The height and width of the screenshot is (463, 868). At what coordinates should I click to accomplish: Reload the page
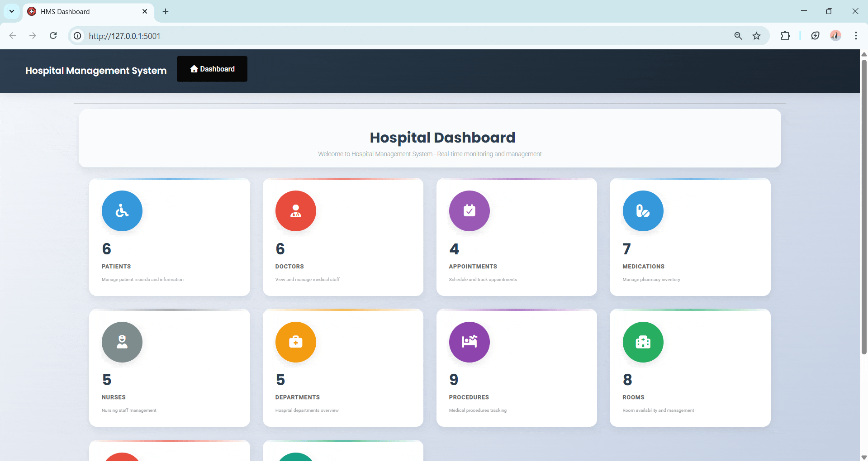click(53, 36)
